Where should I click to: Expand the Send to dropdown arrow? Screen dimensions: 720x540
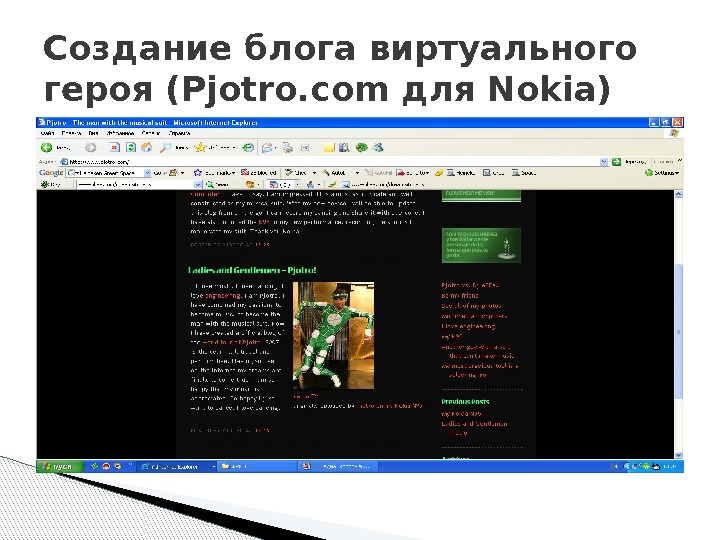(427, 173)
